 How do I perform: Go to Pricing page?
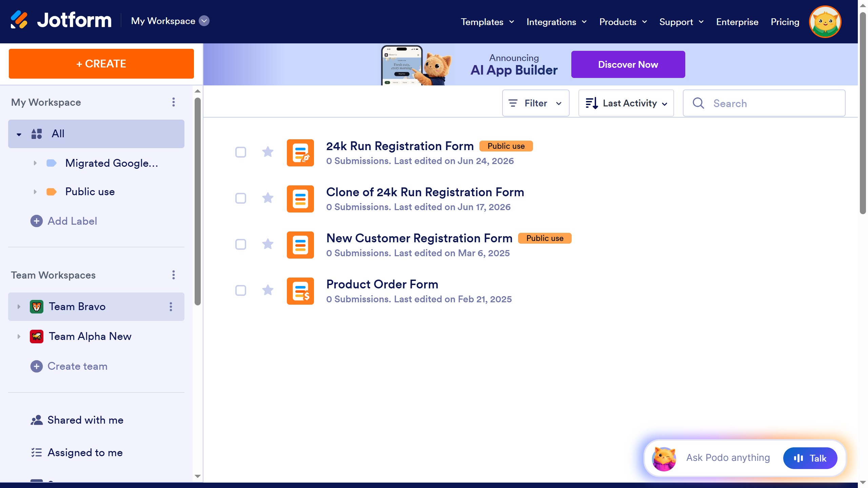[x=785, y=22]
